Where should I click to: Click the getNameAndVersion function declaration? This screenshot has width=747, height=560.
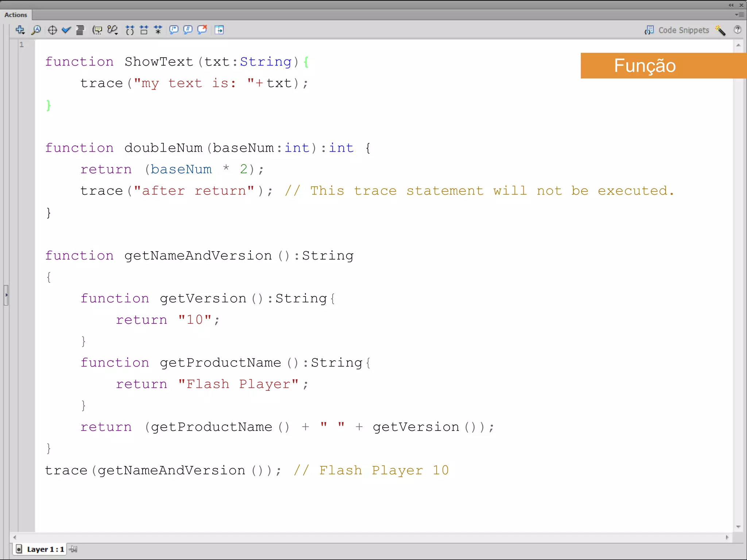[200, 256]
